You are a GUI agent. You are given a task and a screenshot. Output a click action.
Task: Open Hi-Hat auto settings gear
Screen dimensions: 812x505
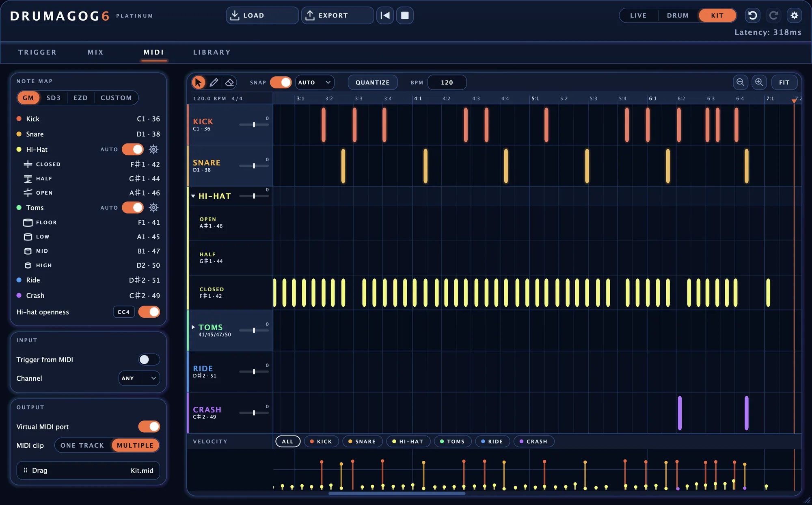pos(153,150)
